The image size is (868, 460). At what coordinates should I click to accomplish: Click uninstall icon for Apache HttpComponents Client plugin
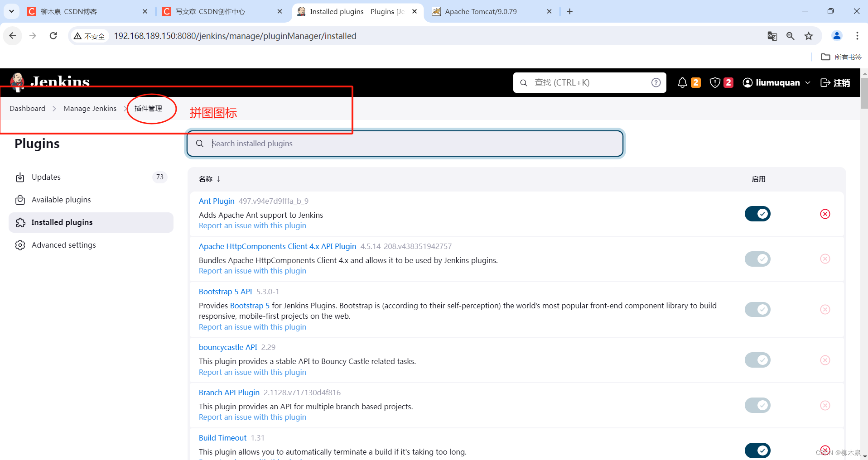point(825,259)
